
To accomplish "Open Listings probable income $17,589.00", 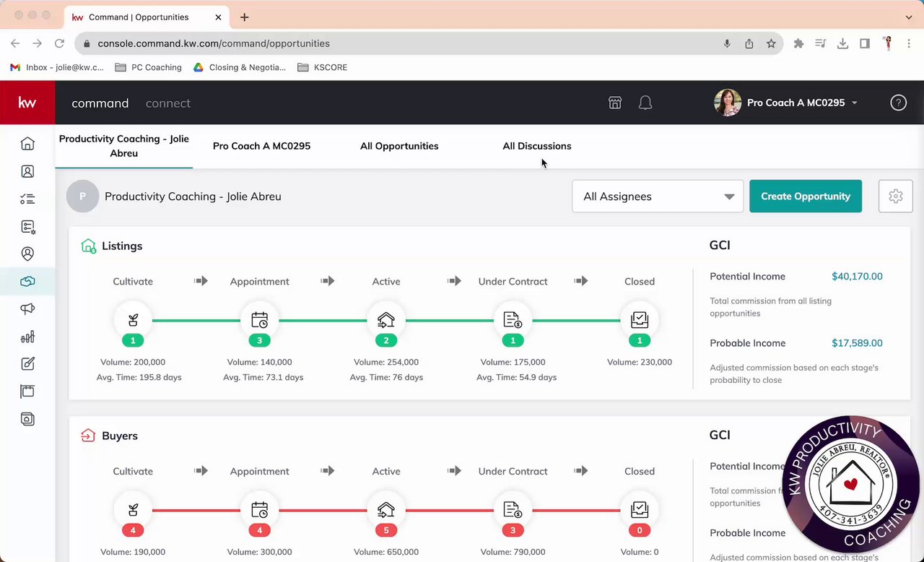I will pos(857,343).
